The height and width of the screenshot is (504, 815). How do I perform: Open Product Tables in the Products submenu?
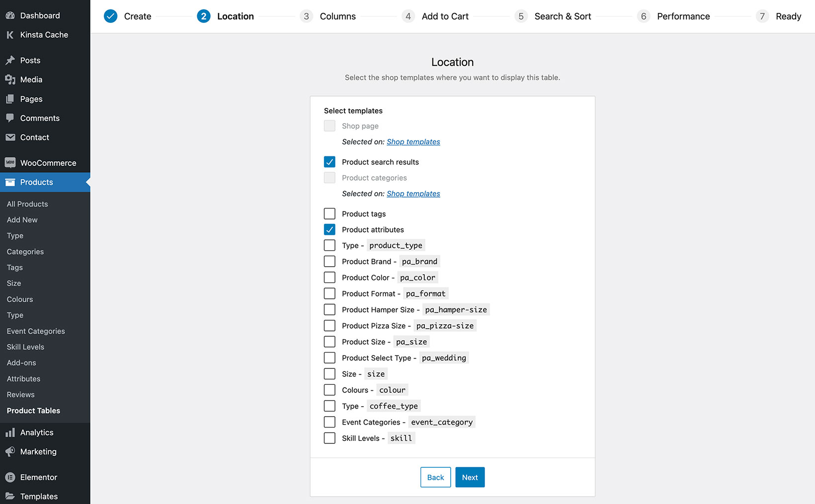coord(33,411)
